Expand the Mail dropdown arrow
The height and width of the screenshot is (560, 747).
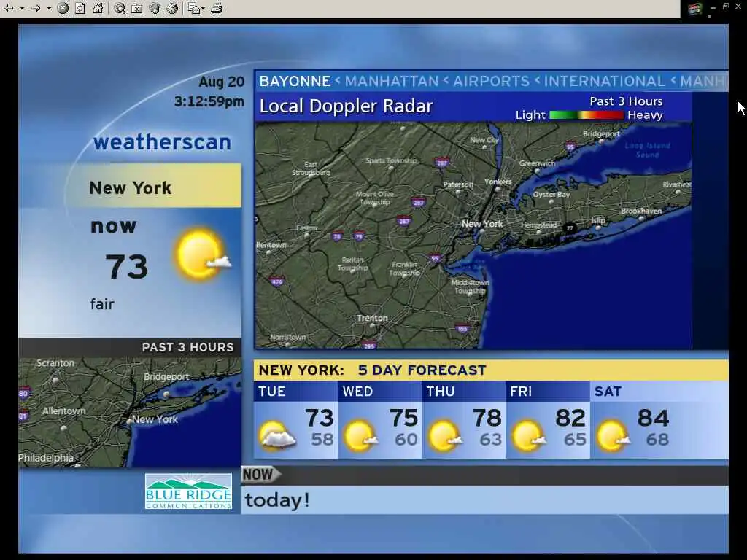point(204,9)
